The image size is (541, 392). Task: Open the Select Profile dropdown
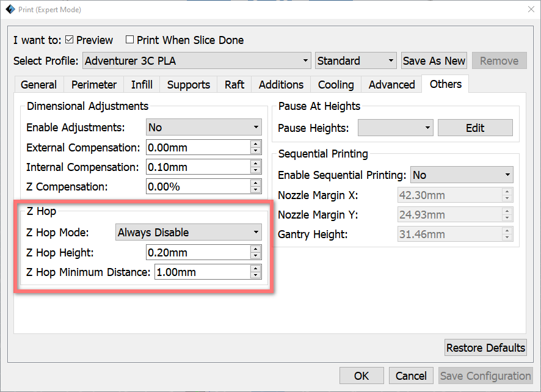[x=197, y=60]
